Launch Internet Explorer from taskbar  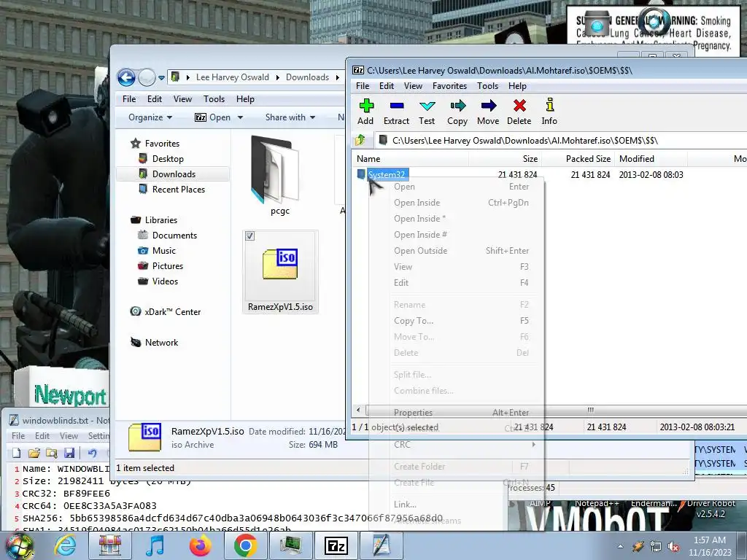click(x=65, y=545)
